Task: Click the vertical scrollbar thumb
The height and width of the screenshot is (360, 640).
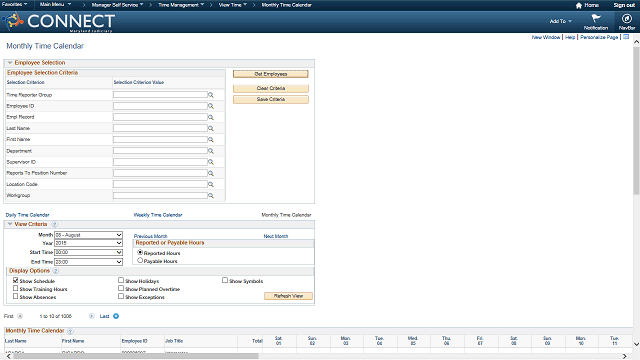Action: click(636, 120)
